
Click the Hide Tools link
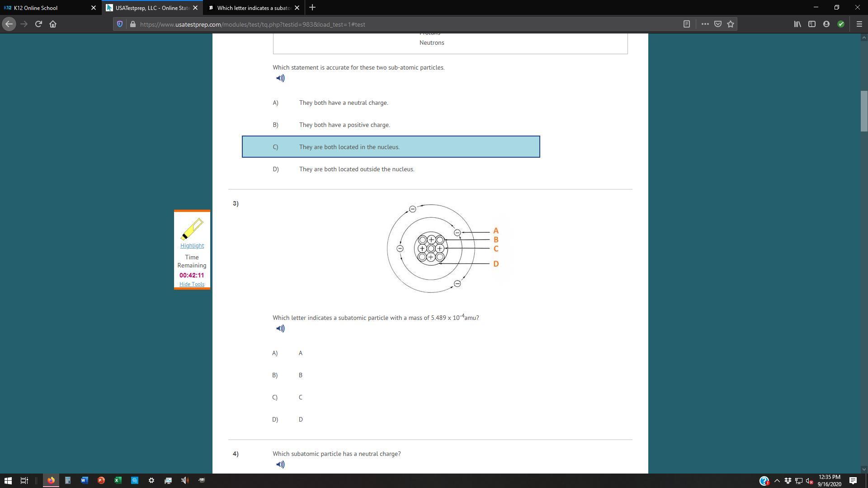192,284
